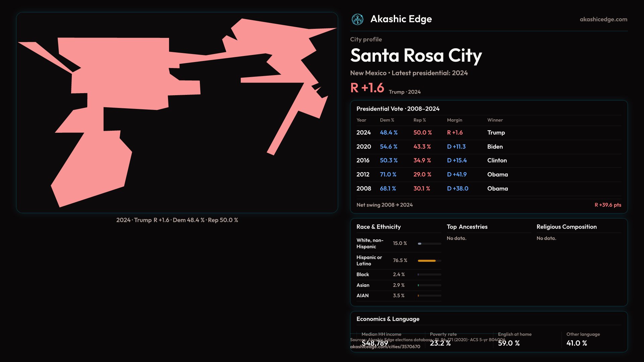Click the 2016 Clinton winner entry
Screen dimensions: 644x362
(497, 161)
